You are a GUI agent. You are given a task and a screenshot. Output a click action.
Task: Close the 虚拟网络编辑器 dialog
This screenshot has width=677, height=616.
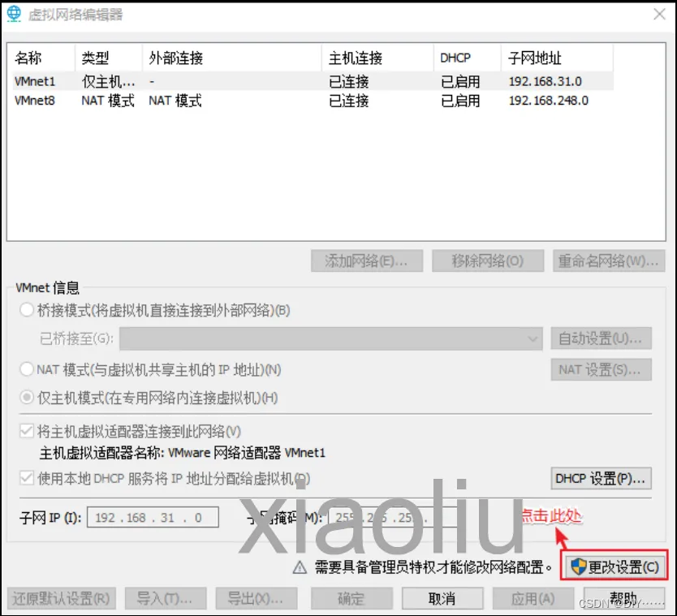click(659, 15)
